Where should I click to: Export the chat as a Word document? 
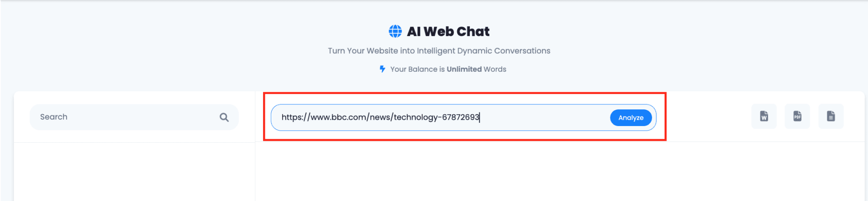(x=764, y=117)
